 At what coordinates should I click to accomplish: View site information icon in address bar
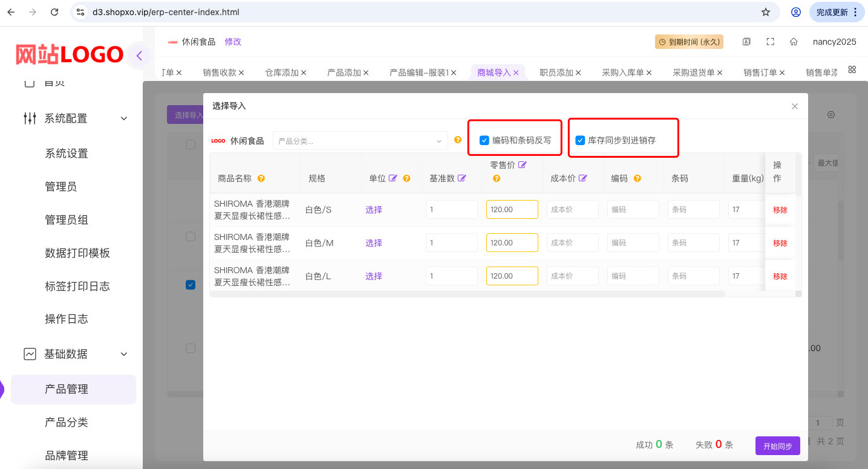tap(81, 12)
